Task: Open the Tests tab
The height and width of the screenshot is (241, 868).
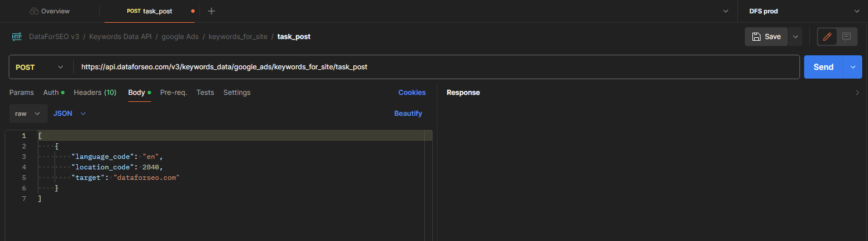Action: tap(205, 93)
